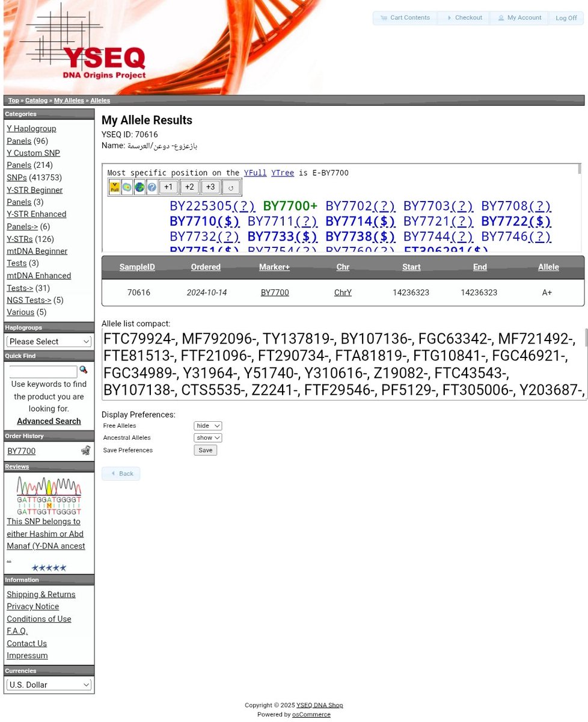Open the Ancestral Alleles show dropdown

click(x=208, y=437)
